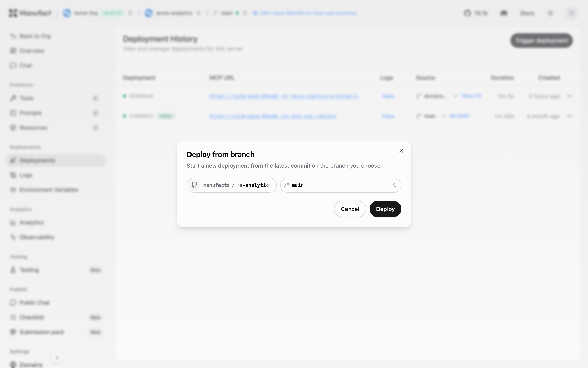This screenshot has height=368, width=588.
Task: Open the Acme Org switcher chevron
Action: 130,13
